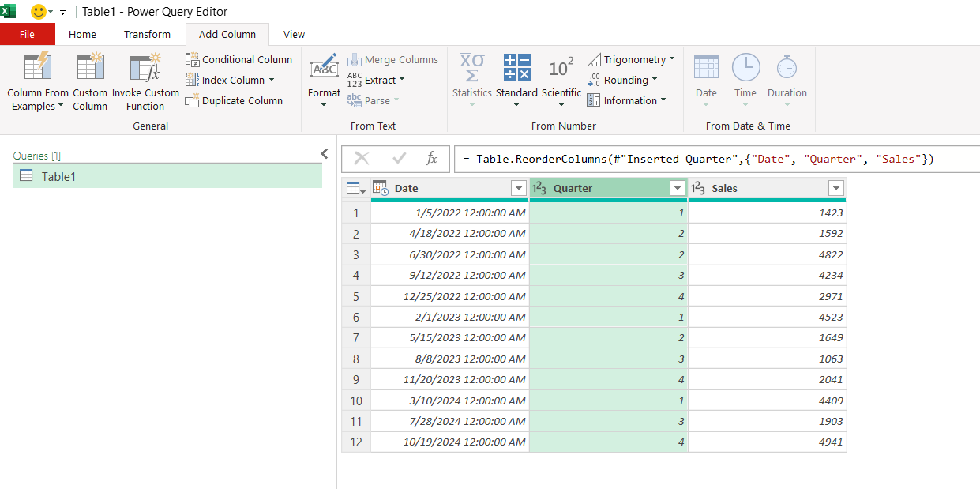Viewport: 980px width, 489px height.
Task: Click the Sales value 2041
Action: (x=767, y=379)
